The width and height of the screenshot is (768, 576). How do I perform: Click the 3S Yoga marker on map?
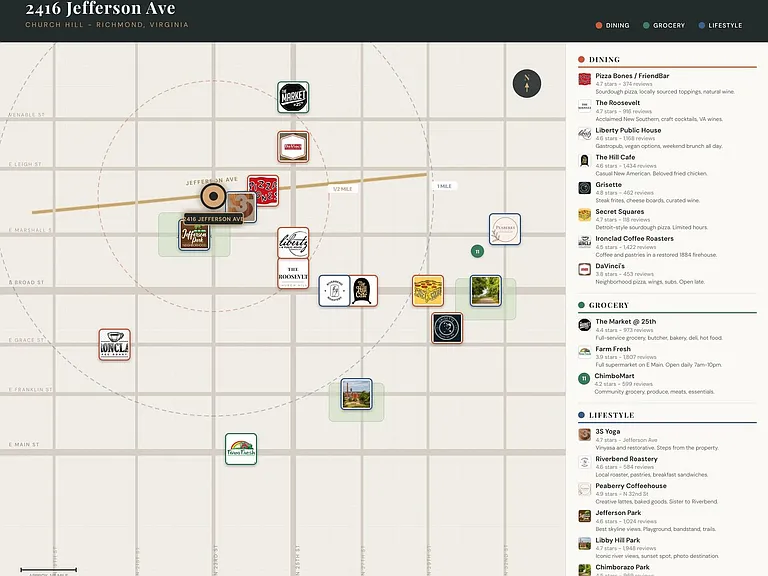coord(243,207)
